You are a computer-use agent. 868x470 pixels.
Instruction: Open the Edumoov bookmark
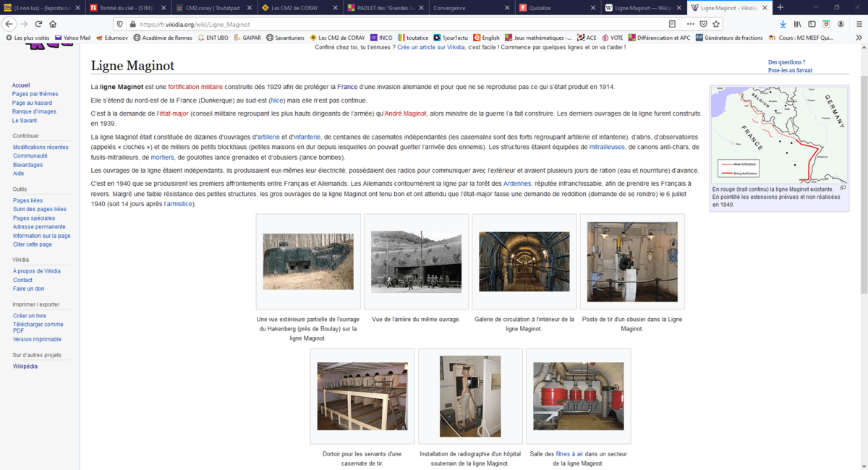[x=111, y=38]
